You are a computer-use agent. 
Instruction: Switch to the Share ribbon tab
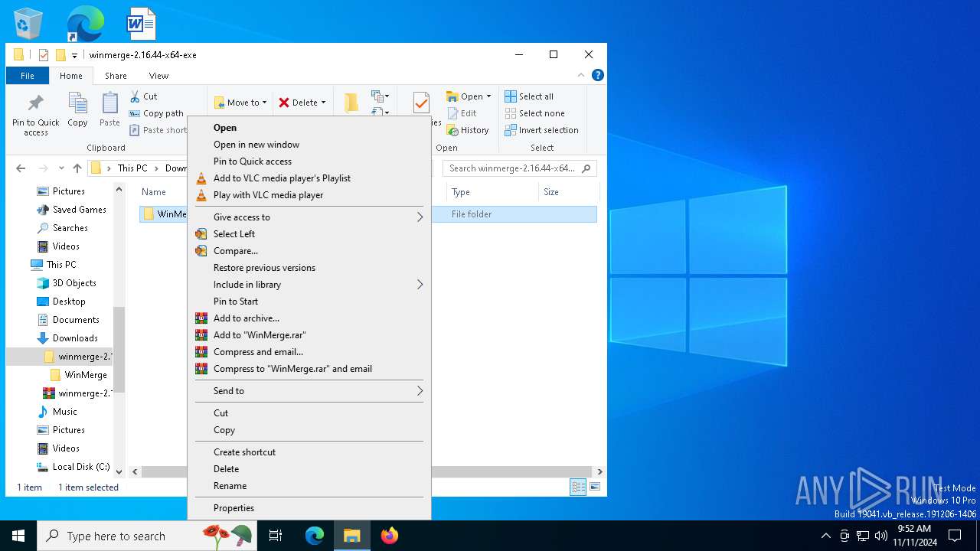click(x=116, y=76)
